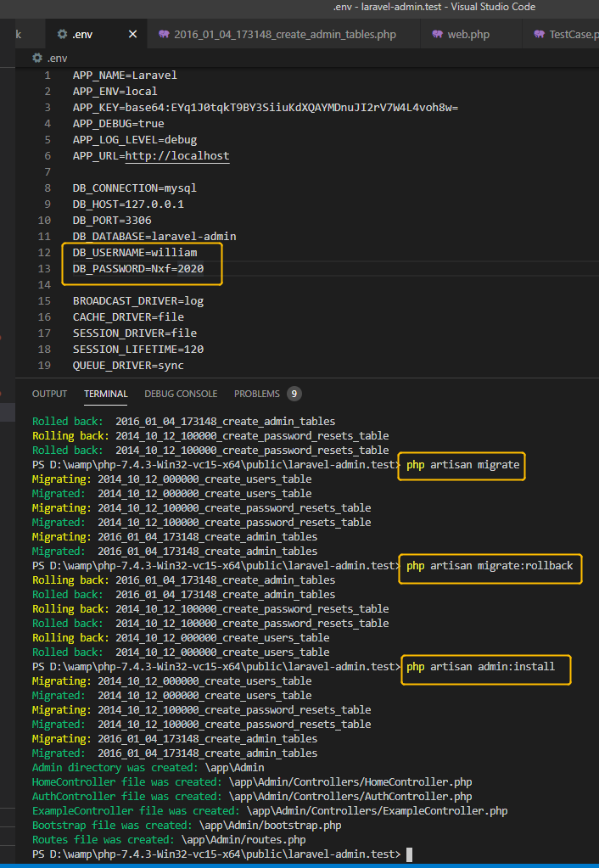Viewport: 599px width, 868px height.
Task: Click the APP_ENV=local line
Action: coord(115,91)
